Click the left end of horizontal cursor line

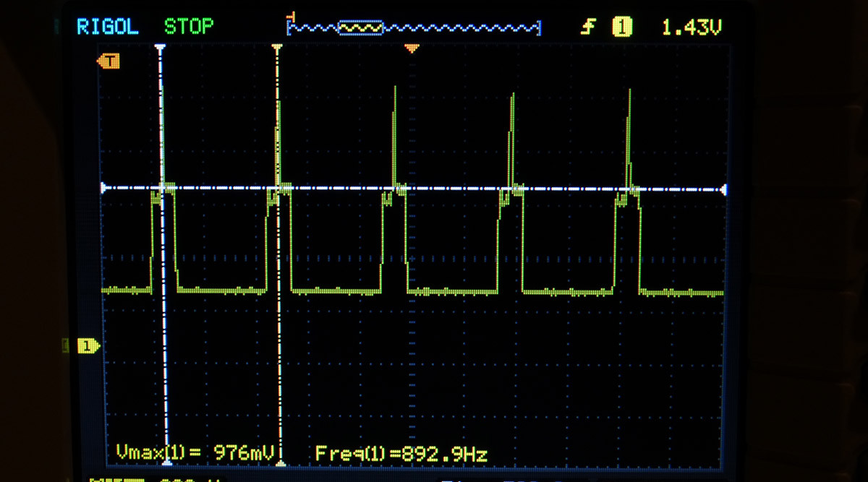click(x=104, y=188)
